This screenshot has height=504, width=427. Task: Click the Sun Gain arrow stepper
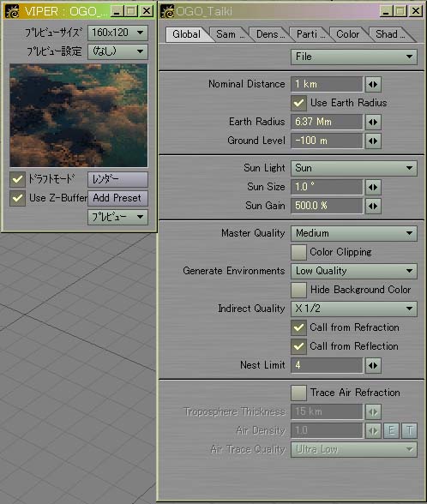point(373,206)
